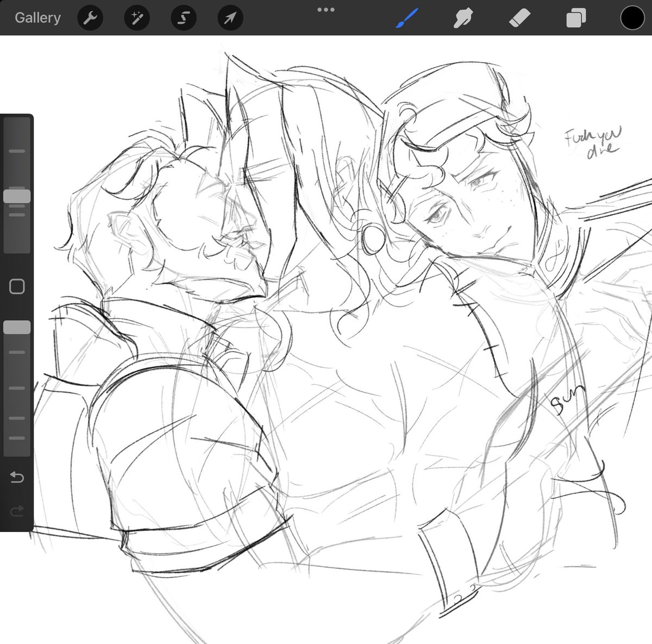
Task: Open the Layers panel
Action: click(575, 19)
